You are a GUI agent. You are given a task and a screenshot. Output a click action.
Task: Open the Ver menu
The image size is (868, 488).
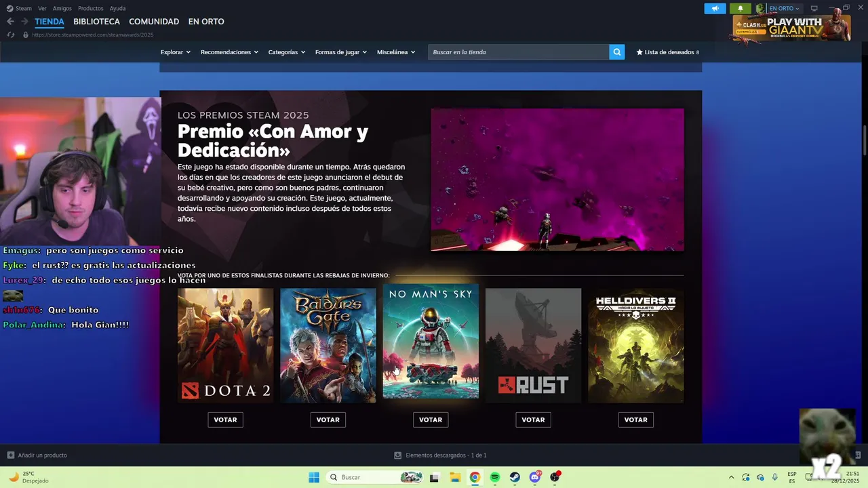tap(42, 8)
